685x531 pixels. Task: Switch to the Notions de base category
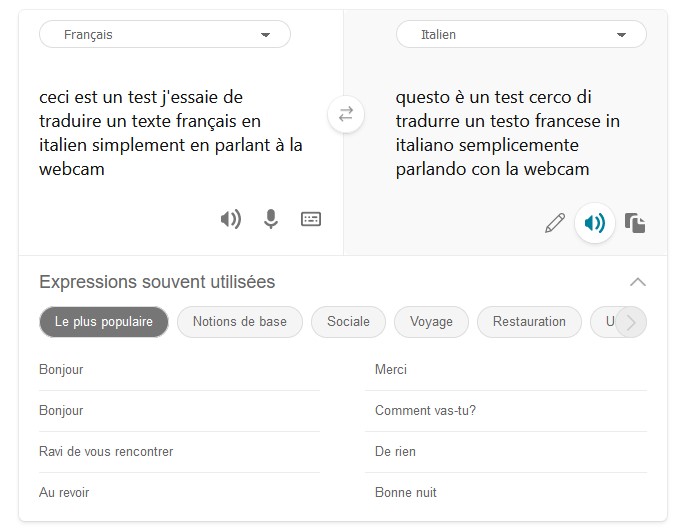(239, 322)
